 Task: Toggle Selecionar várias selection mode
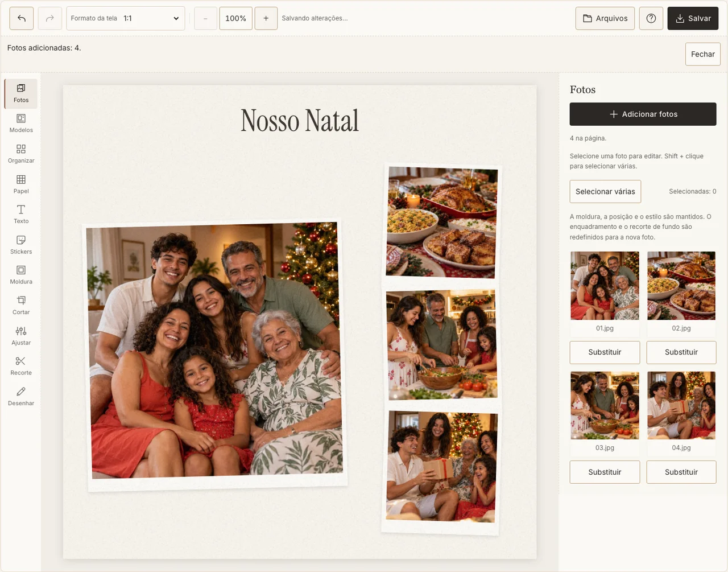tap(605, 191)
